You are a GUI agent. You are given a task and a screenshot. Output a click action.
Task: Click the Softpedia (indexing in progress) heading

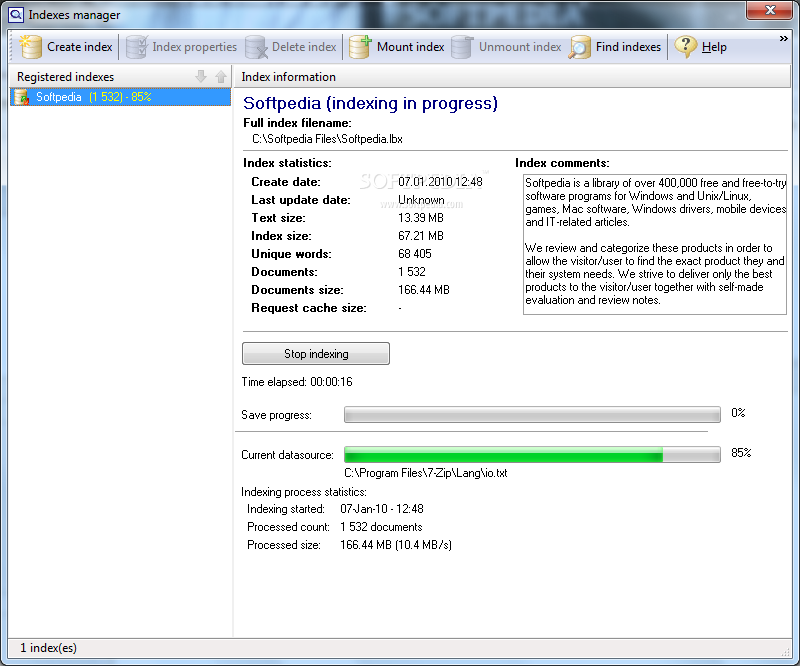[x=370, y=103]
